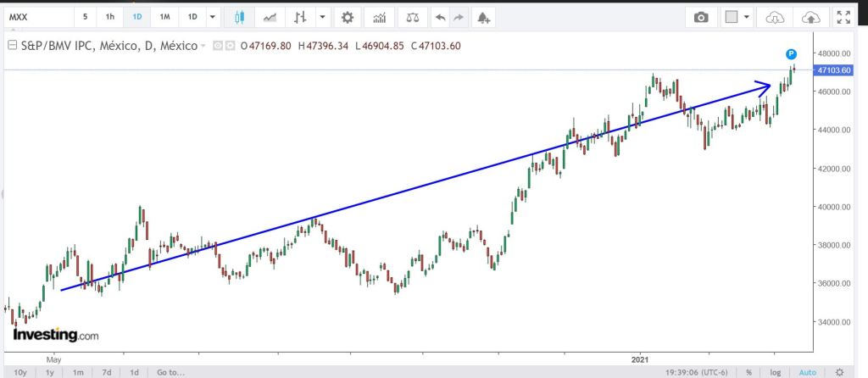868x378 pixels.
Task: Click the chart settings gear icon
Action: (347, 17)
